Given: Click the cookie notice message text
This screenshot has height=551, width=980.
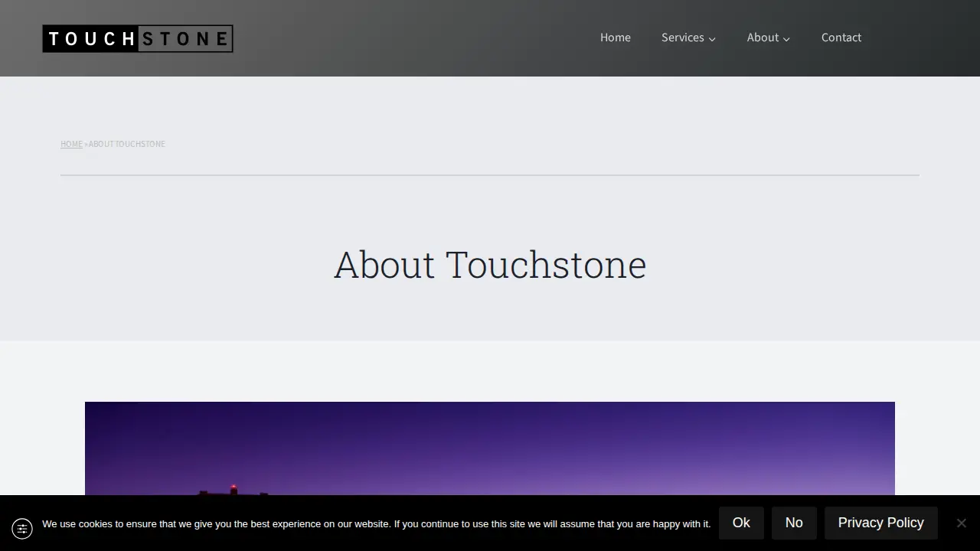Looking at the screenshot, I should click(x=376, y=524).
